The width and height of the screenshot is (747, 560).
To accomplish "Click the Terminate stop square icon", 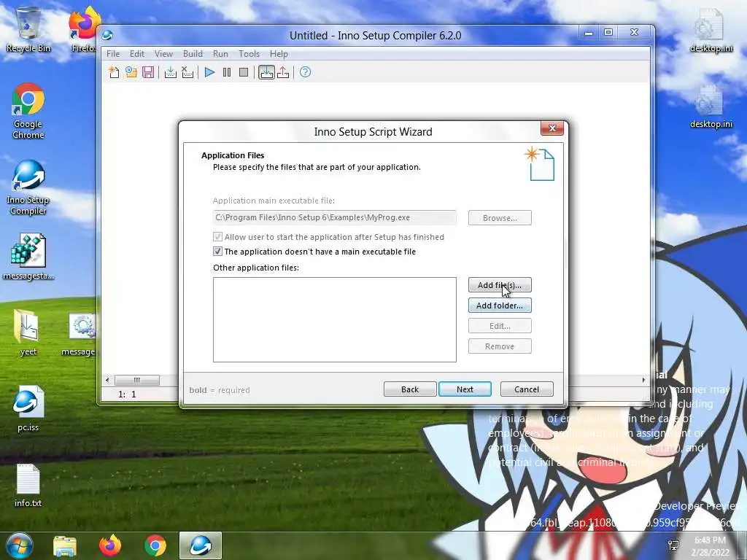I will (244, 72).
